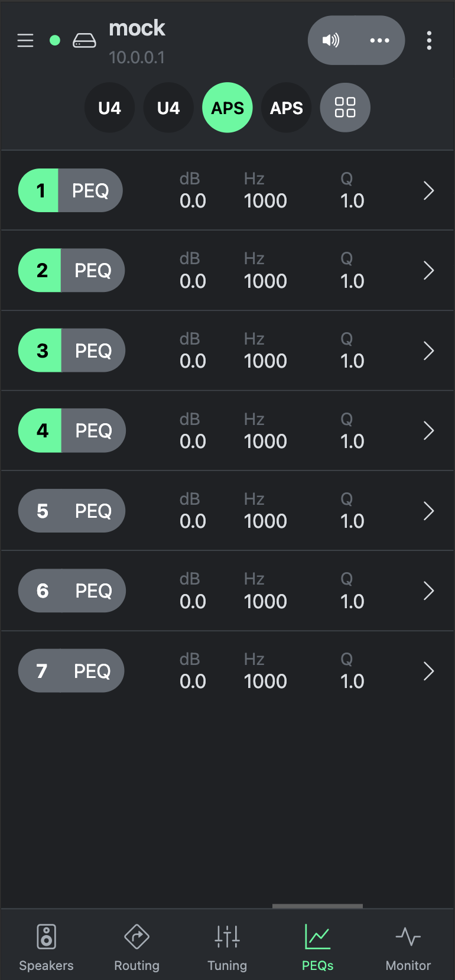Select the second APS channel button
455x980 pixels.
pos(286,108)
